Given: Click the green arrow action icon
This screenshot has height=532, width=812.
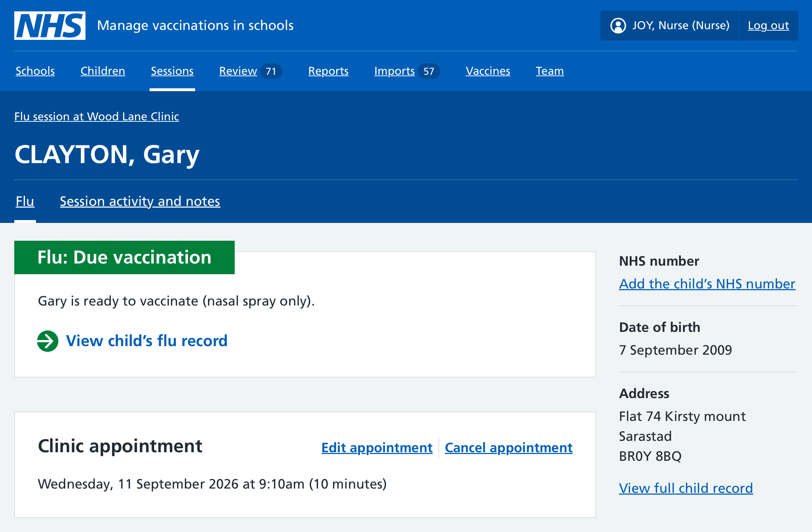Looking at the screenshot, I should (x=48, y=341).
